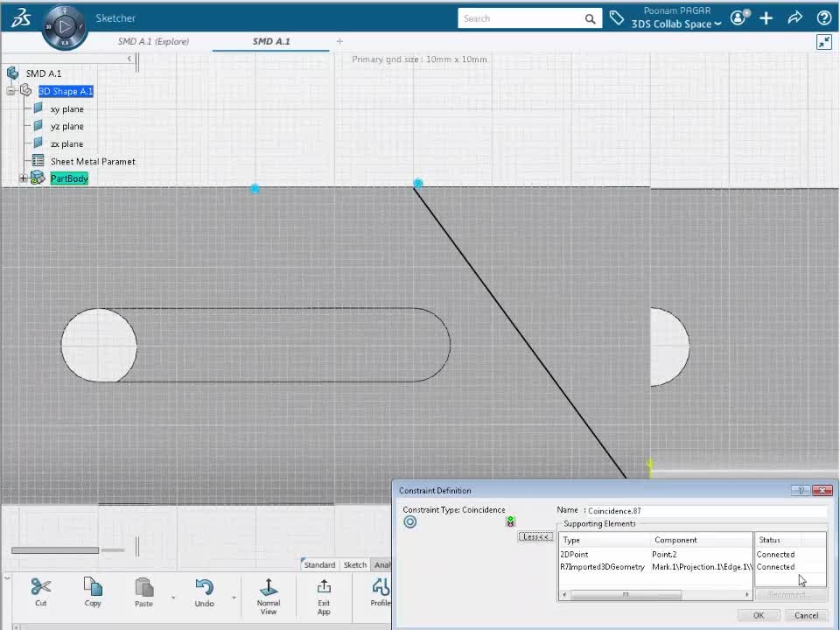
Task: Click the plus add icon in the top bar
Action: [766, 17]
